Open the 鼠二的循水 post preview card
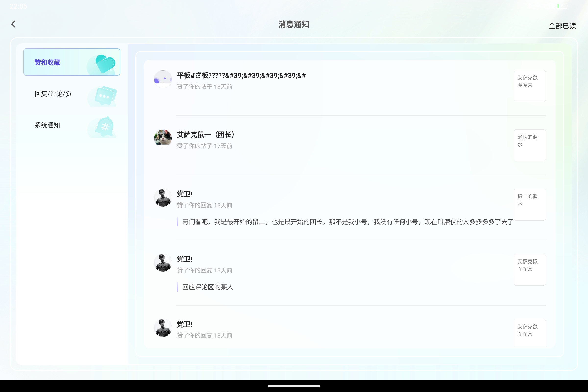This screenshot has height=392, width=588. pyautogui.click(x=530, y=205)
